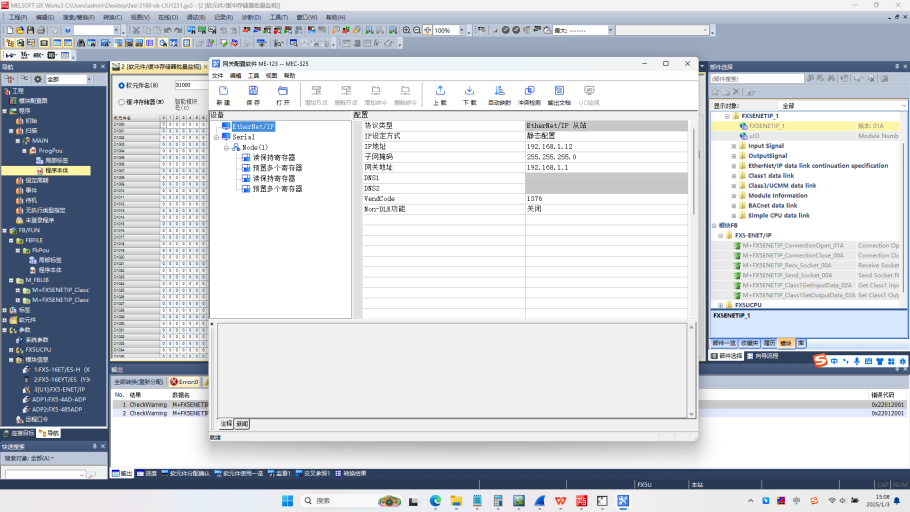Open the 工程(P) menu in GX Works3
The width and height of the screenshot is (910, 512).
click(x=17, y=17)
